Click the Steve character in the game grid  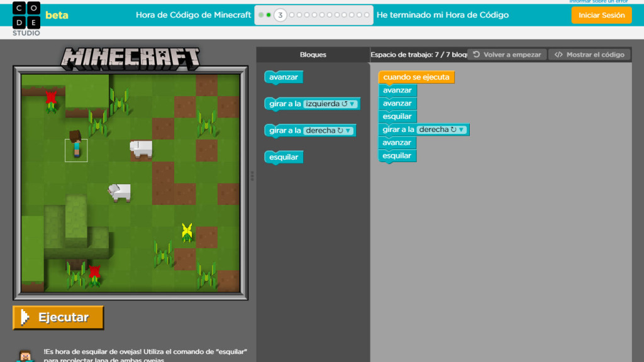76,144
